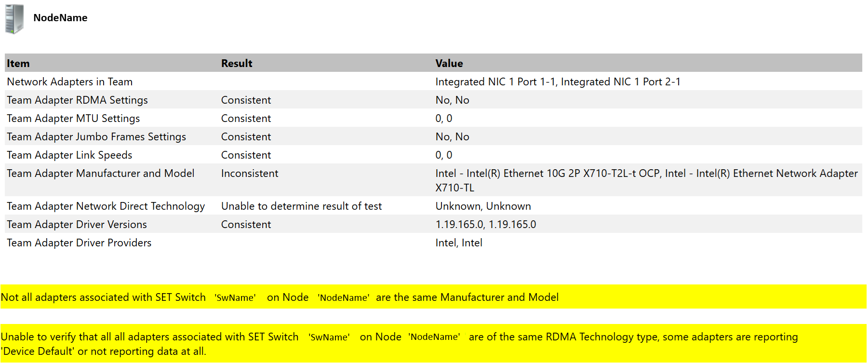
Task: Click Team Adapter Link Speeds item
Action: 69,155
